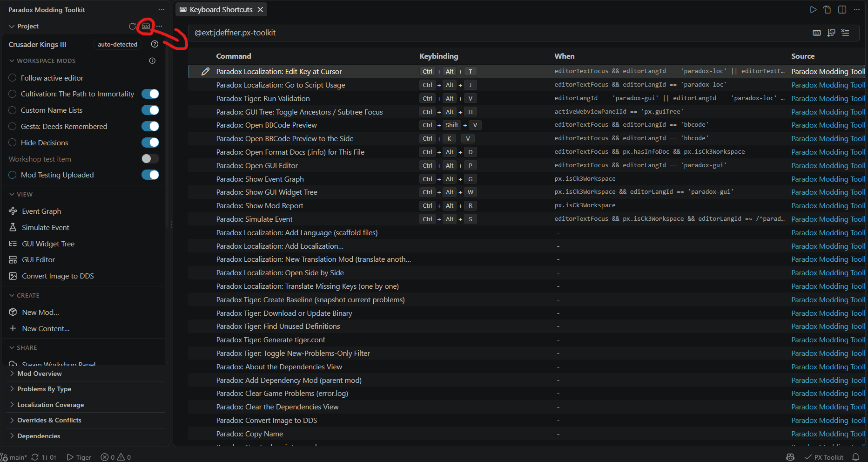Select 'Paradox Tiger: Generate tiger.conf' row

click(x=526, y=340)
